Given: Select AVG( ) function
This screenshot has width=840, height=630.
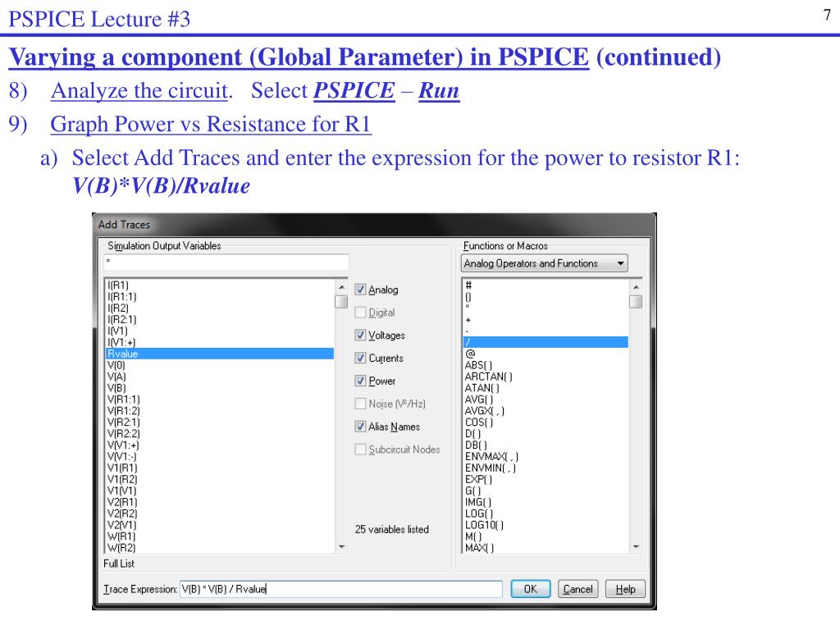Looking at the screenshot, I should [x=479, y=399].
